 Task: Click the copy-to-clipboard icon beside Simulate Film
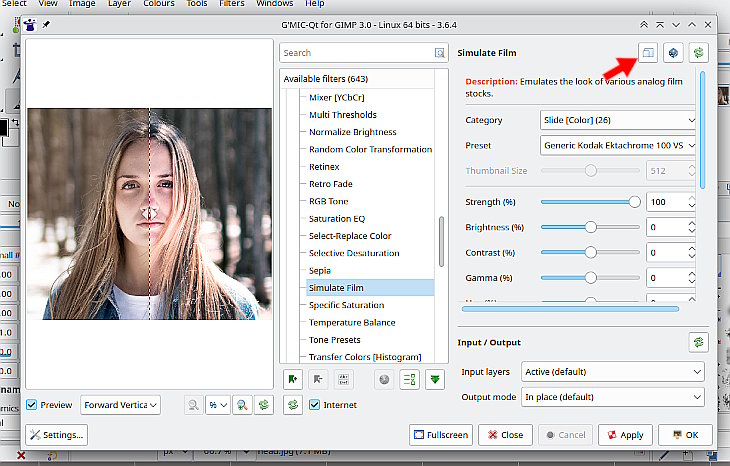648,53
